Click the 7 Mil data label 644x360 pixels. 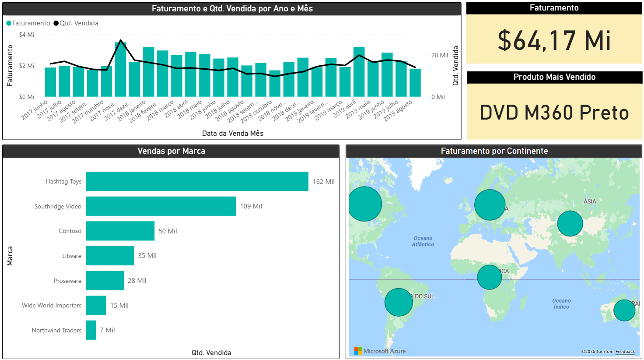(x=108, y=330)
